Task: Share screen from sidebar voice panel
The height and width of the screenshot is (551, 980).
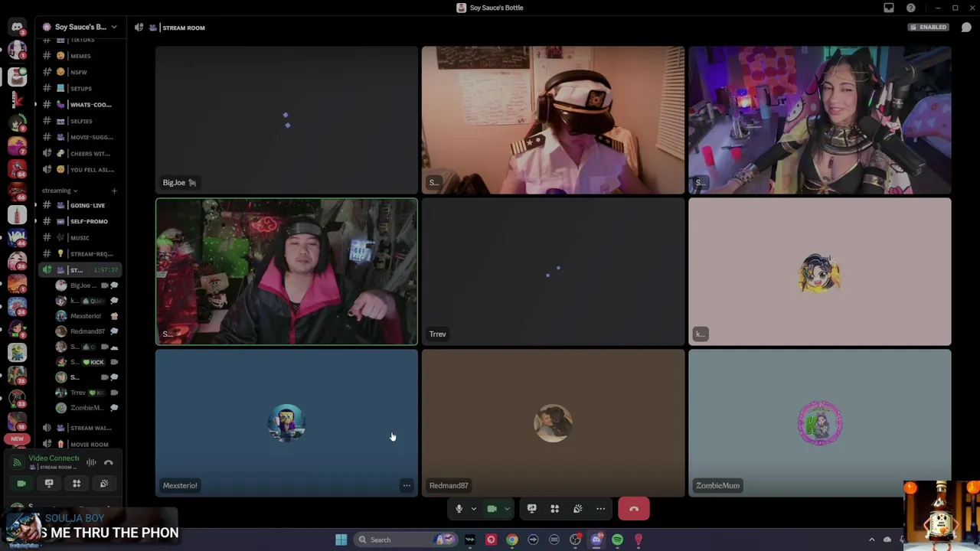Action: point(49,484)
